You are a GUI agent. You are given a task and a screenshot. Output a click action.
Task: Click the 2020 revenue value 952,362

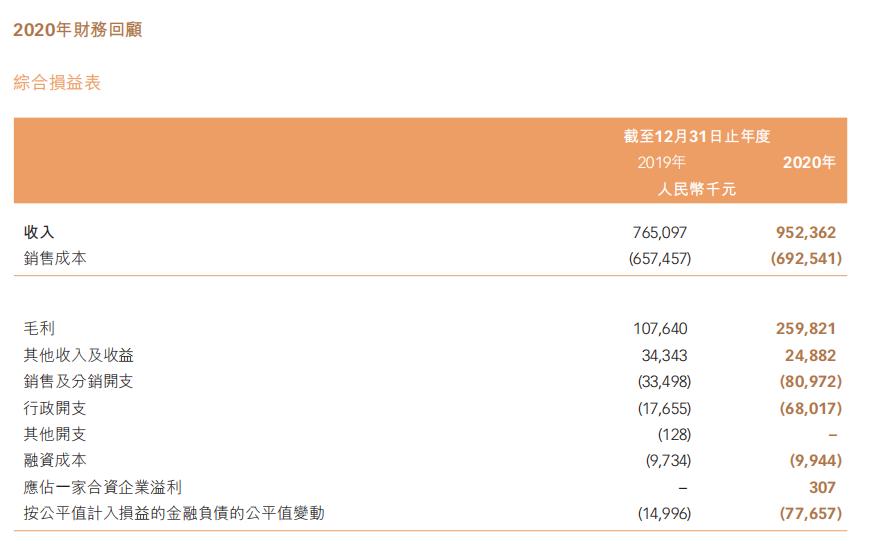point(806,232)
